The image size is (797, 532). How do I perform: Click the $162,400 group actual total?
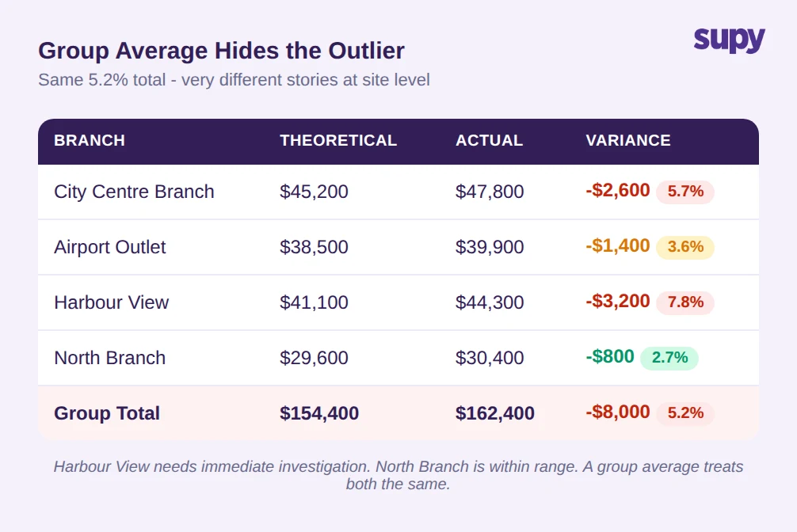click(x=494, y=413)
